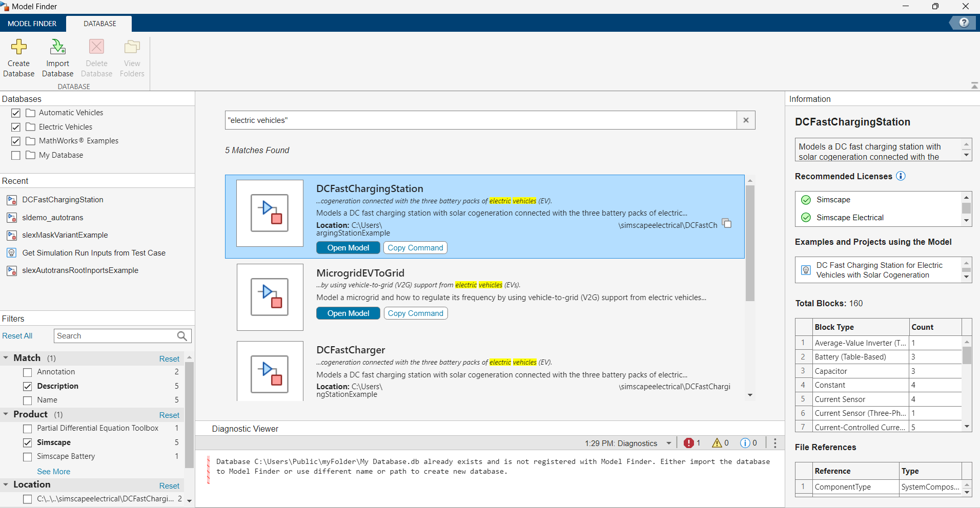Enable the My Database checkbox
980x508 pixels.
pos(16,155)
